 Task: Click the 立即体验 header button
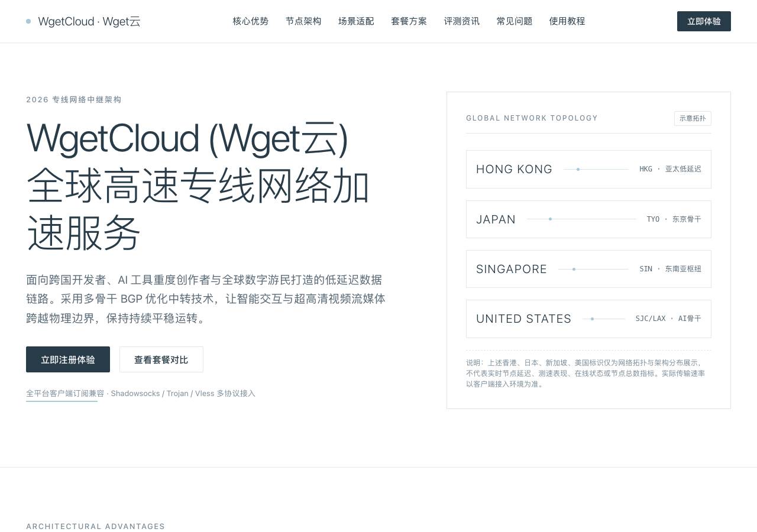(x=704, y=21)
